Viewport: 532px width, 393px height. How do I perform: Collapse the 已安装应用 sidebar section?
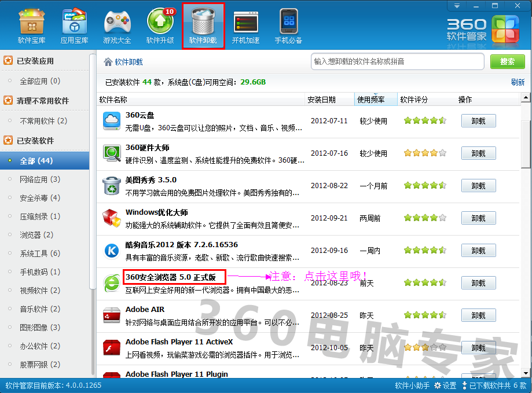click(x=35, y=61)
